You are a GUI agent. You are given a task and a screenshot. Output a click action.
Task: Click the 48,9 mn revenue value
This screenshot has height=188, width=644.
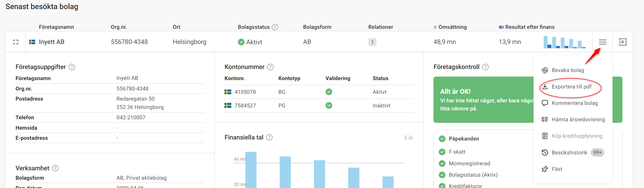coord(445,42)
